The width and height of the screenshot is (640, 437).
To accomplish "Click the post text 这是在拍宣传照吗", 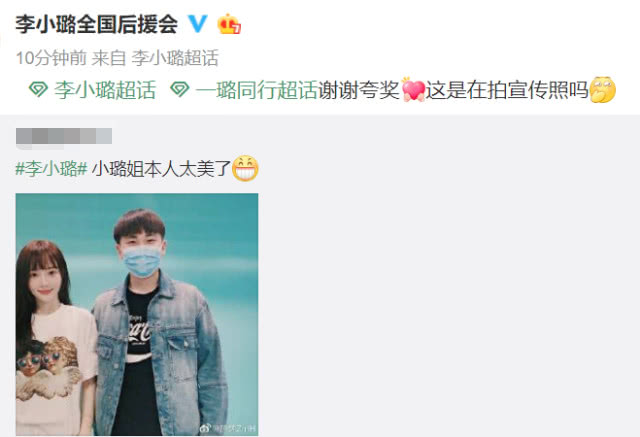I will tap(507, 90).
